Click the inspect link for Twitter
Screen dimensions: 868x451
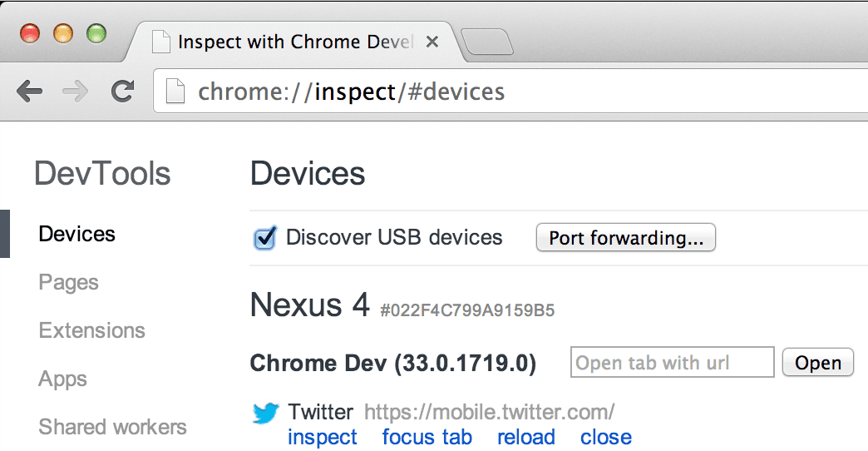pos(323,437)
